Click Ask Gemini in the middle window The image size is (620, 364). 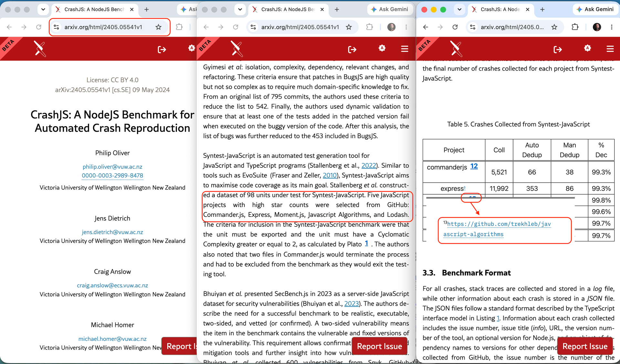[390, 9]
